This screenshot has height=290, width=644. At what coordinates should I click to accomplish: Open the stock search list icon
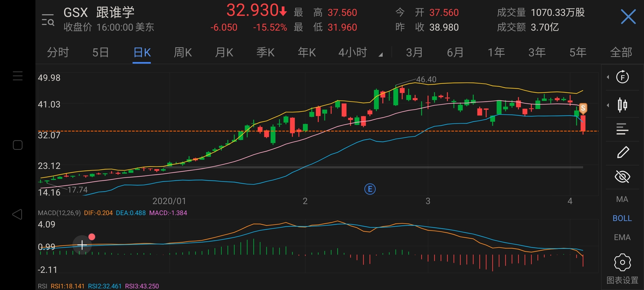point(48,20)
